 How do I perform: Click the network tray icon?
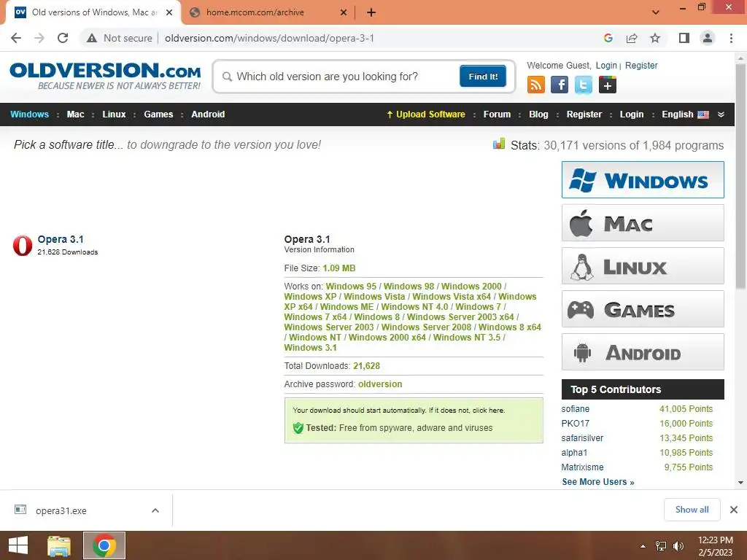(x=661, y=546)
